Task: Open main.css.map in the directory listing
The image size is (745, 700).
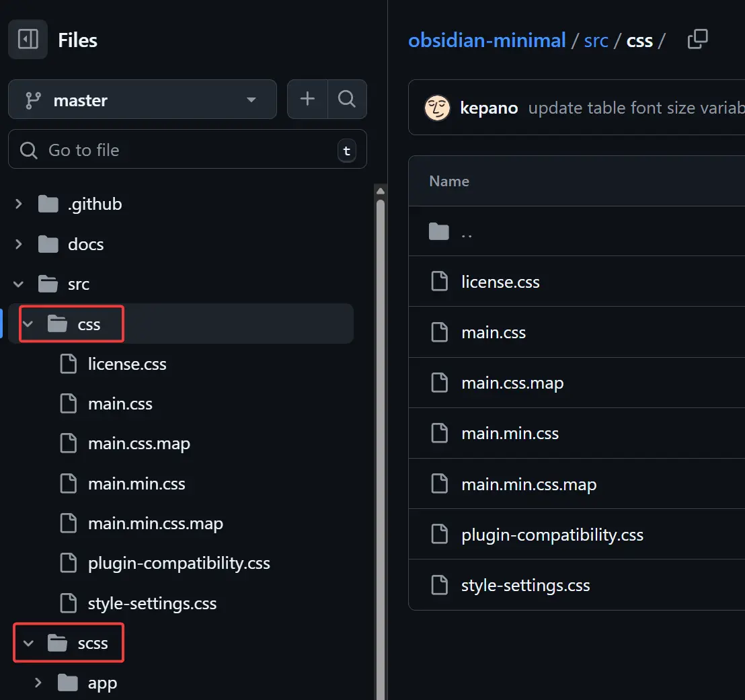Action: click(x=512, y=383)
